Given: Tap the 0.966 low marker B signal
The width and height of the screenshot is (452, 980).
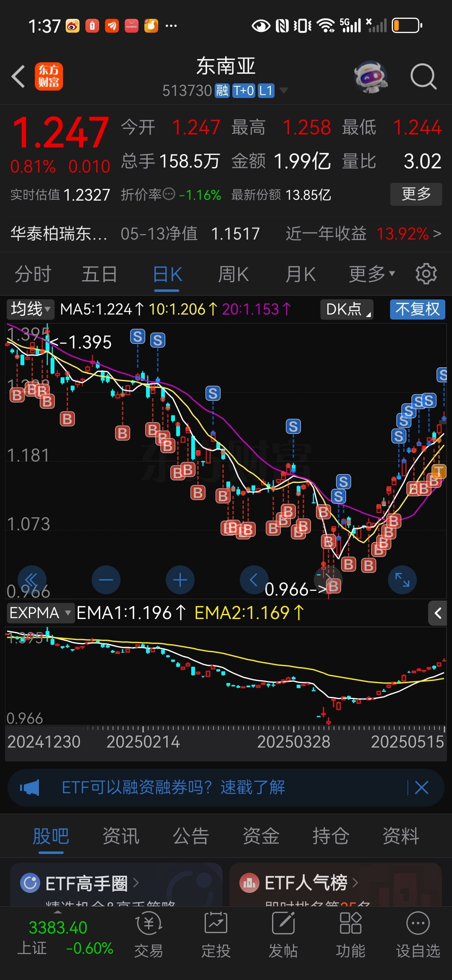Looking at the screenshot, I should [x=333, y=587].
